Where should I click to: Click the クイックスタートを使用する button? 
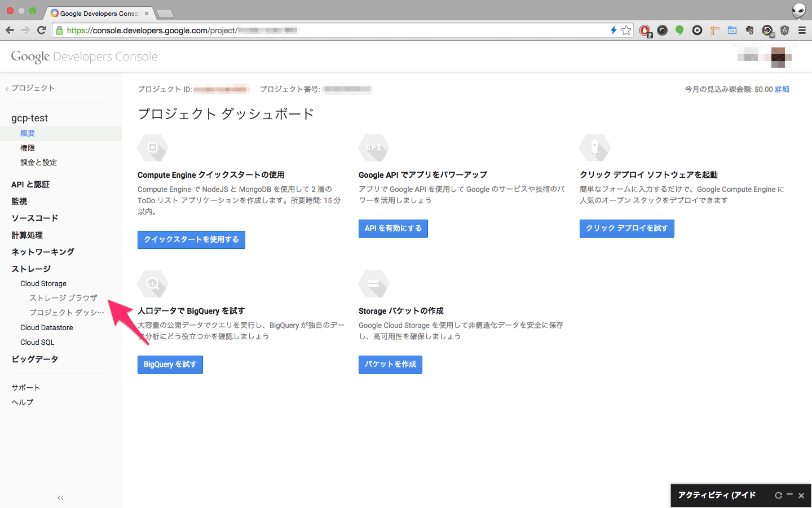[x=191, y=240]
